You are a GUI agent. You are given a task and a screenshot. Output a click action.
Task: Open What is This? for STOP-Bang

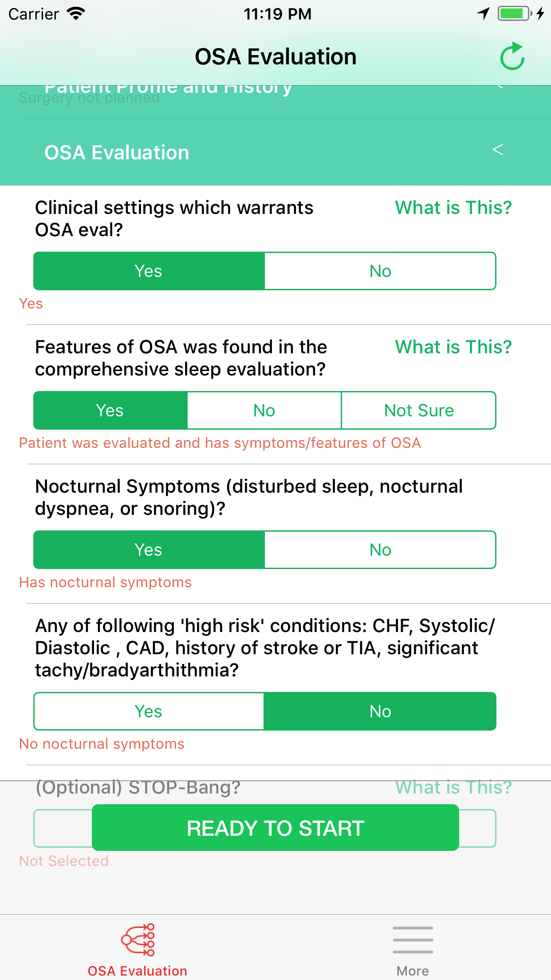click(x=453, y=788)
